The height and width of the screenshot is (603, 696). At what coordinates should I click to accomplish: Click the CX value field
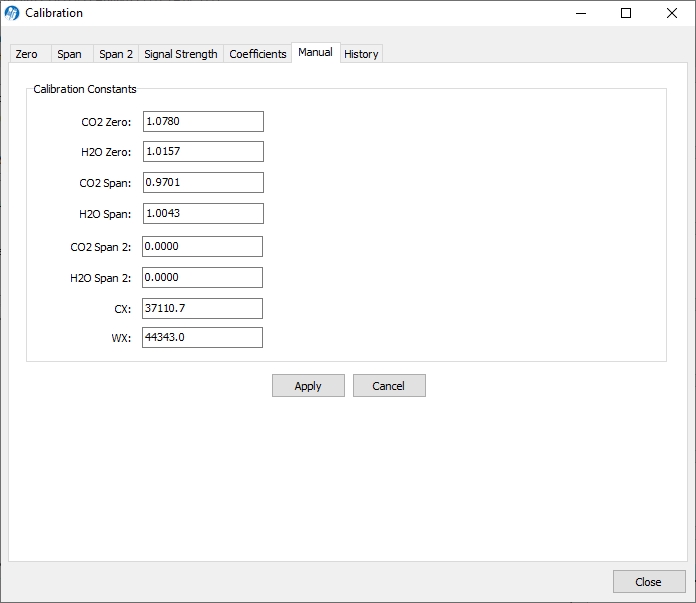[202, 309]
